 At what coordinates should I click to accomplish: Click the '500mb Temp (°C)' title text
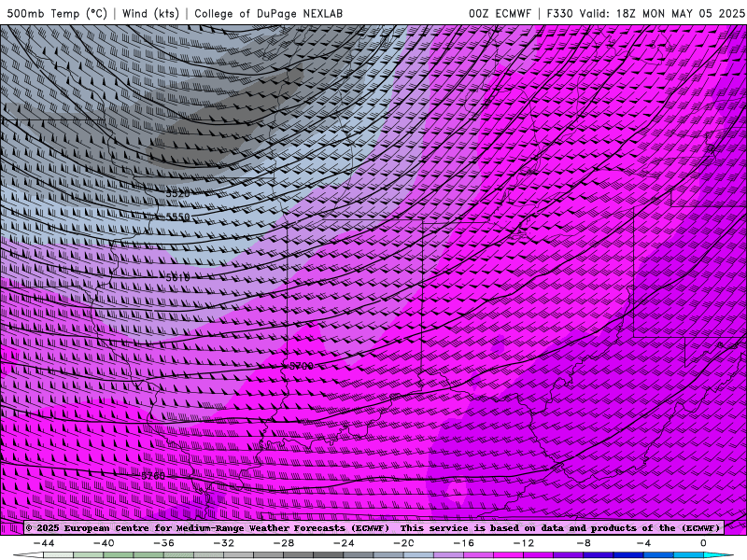coord(57,13)
